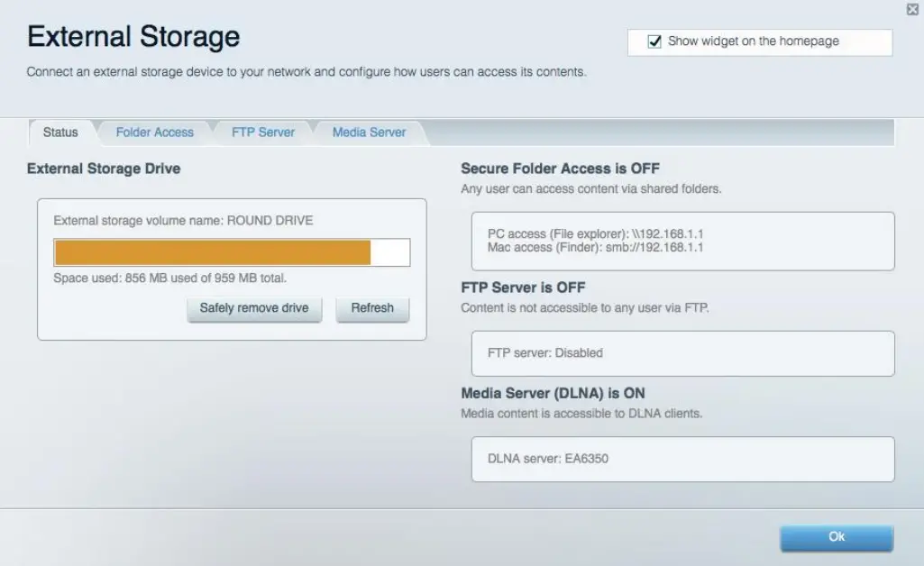Image resolution: width=924 pixels, height=566 pixels.
Task: Click the DLNA server EA6350 entry
Action: 548,459
